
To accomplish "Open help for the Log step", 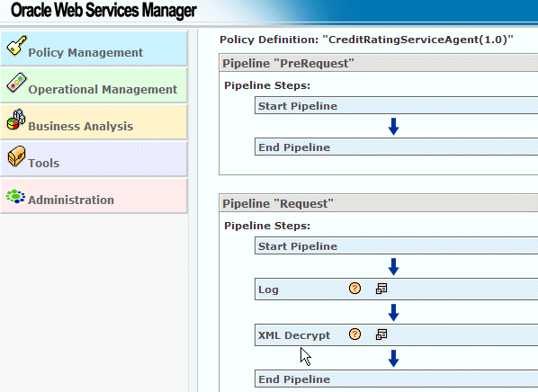I will point(354,289).
